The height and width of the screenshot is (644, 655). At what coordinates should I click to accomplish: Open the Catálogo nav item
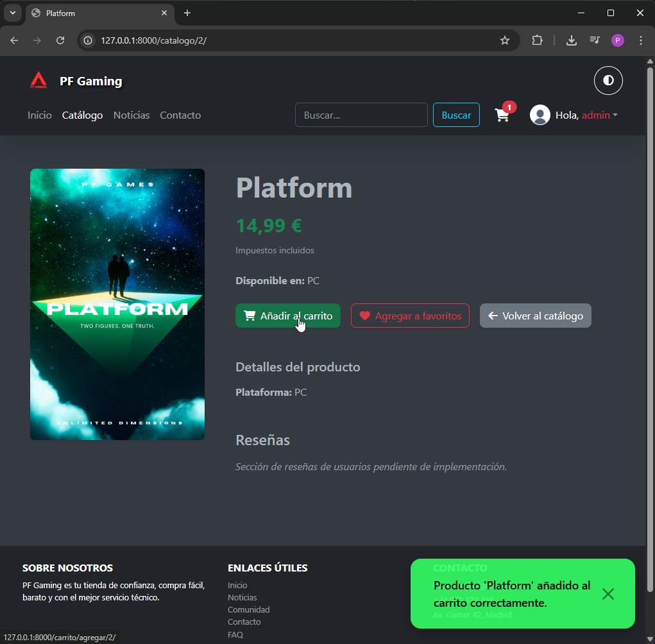click(x=82, y=115)
